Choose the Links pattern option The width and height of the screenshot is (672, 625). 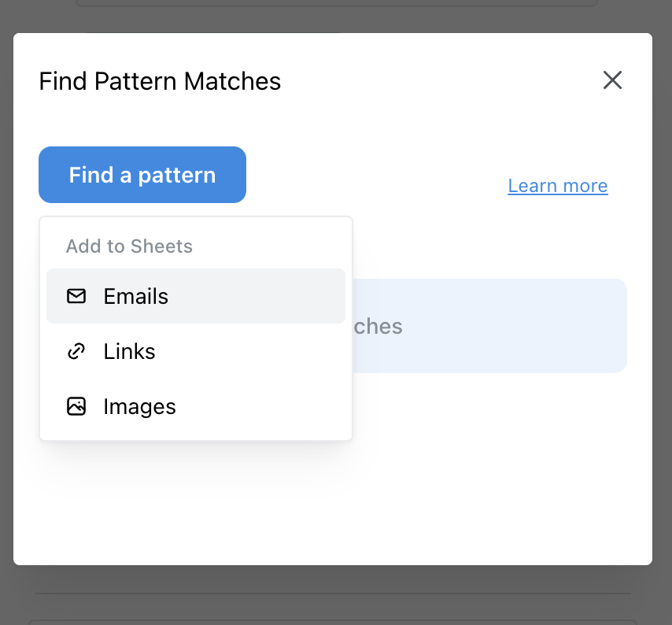196,351
